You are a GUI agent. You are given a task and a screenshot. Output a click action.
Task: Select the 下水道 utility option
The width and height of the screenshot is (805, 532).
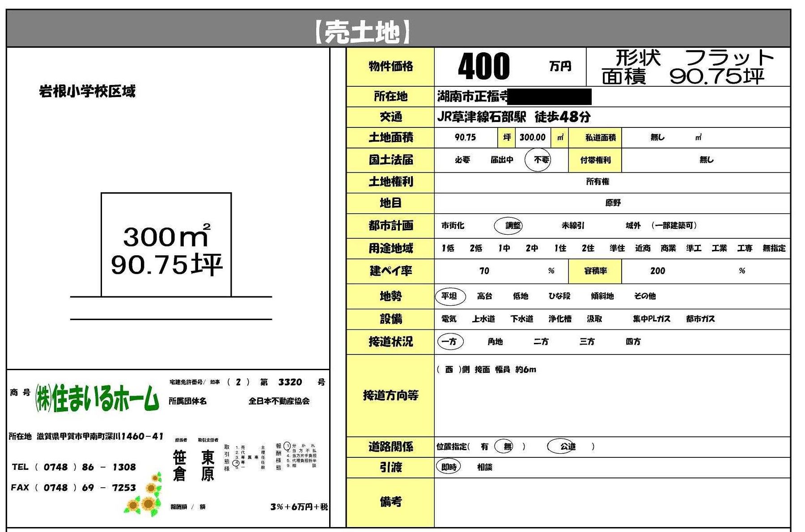pos(522,319)
